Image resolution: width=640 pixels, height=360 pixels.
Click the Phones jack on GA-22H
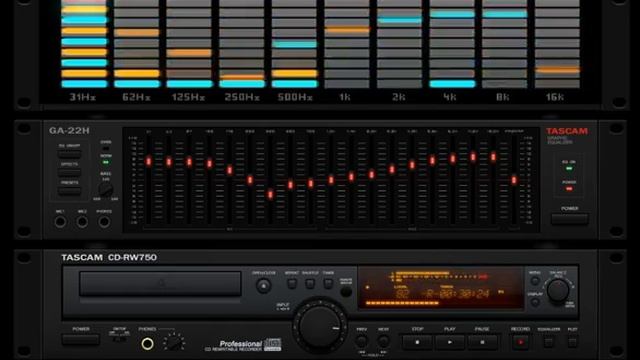pyautogui.click(x=104, y=222)
